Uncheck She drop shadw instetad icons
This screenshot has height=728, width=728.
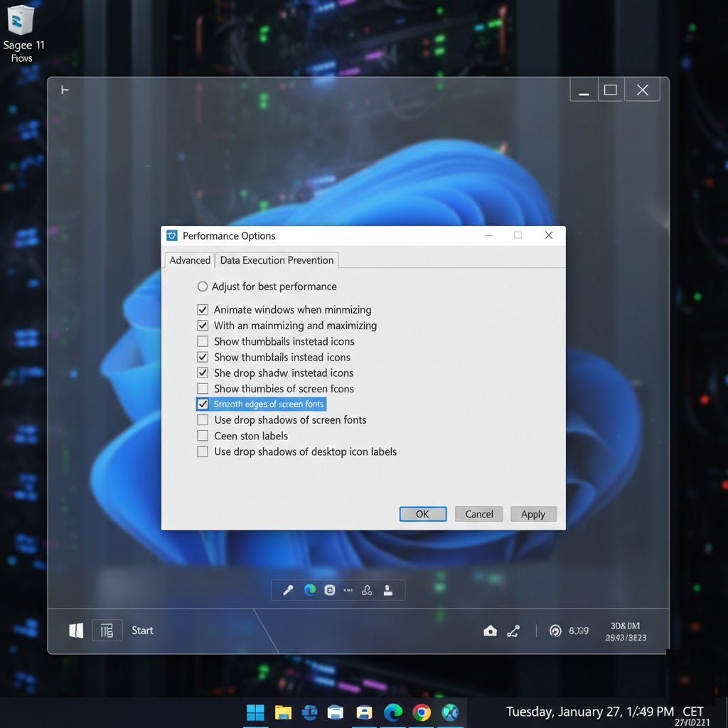click(203, 373)
